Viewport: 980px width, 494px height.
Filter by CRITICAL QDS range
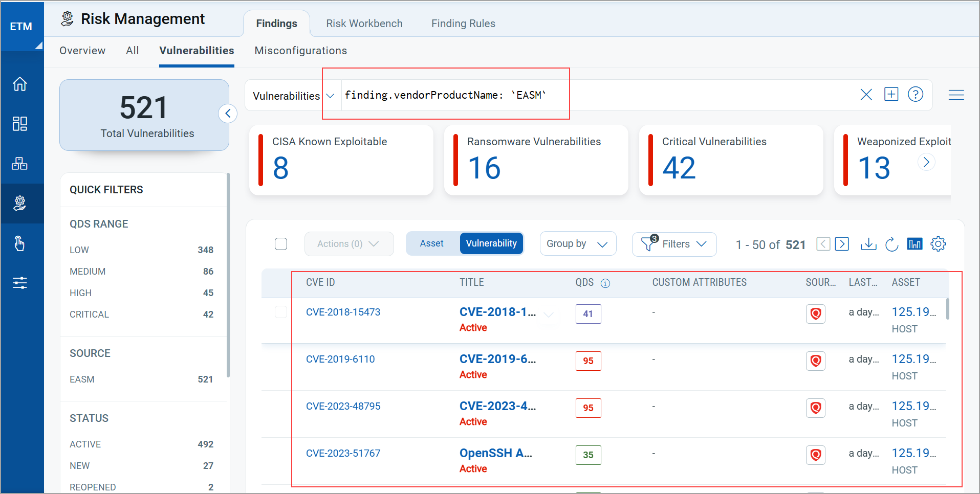pyautogui.click(x=141, y=315)
